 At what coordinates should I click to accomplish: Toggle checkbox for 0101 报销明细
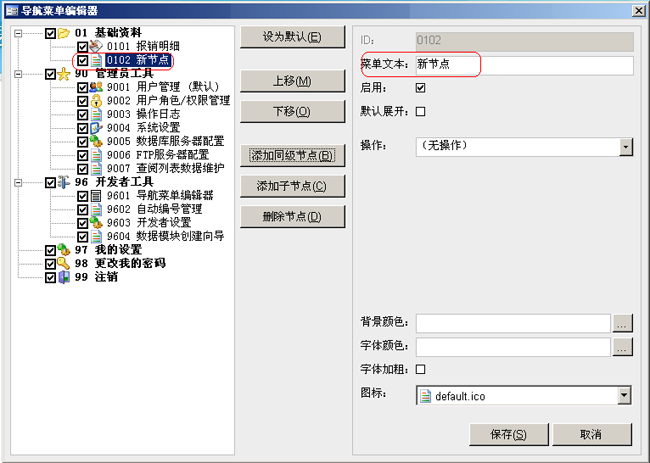tap(82, 46)
